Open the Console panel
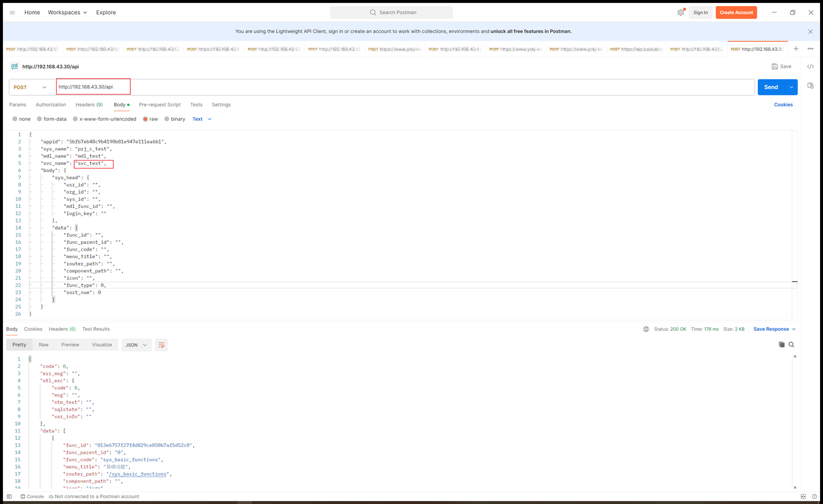 tap(32, 497)
